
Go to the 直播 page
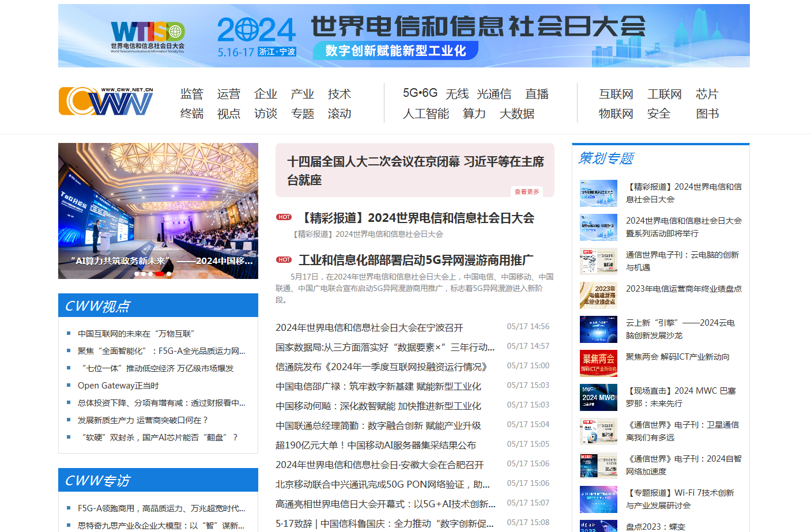pos(537,94)
